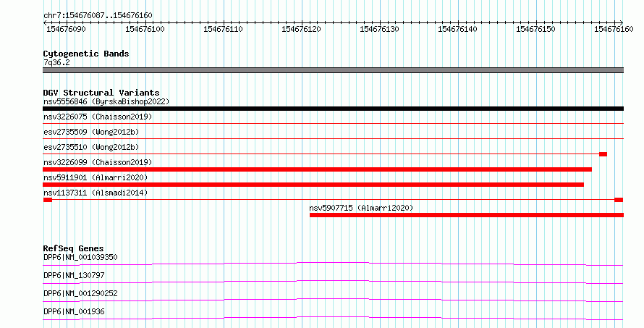Viewport: 644px width, 328px height.
Task: Open variant nsv3226075 (Chaisson2019) label
Action: (98, 117)
